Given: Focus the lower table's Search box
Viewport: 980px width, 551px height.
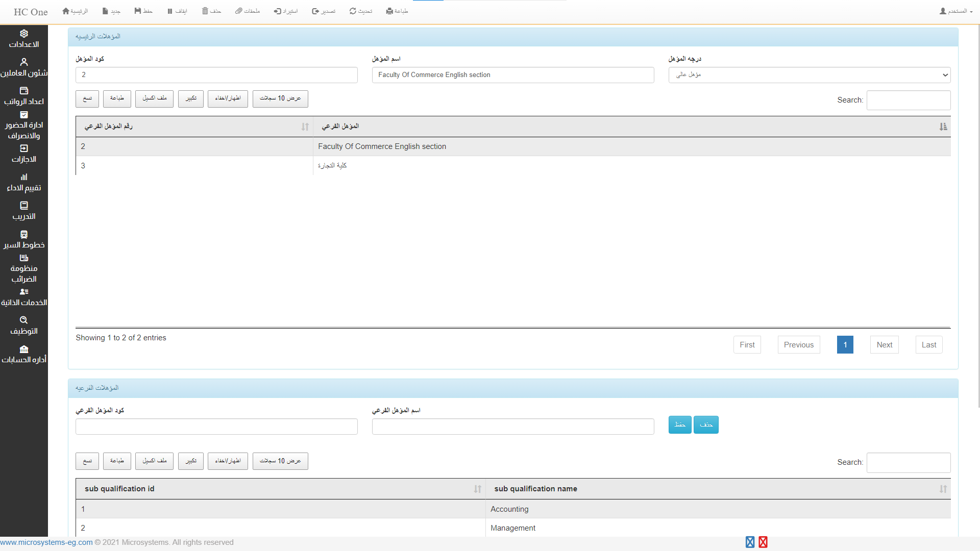Looking at the screenshot, I should pos(909,463).
